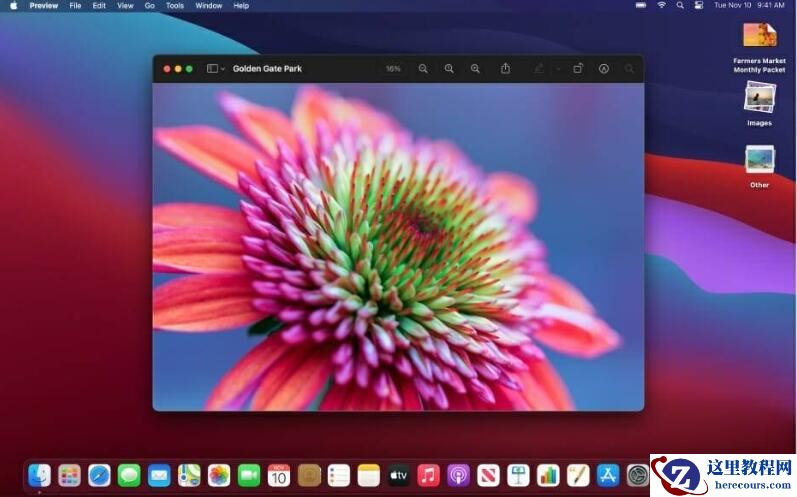The image size is (797, 497).
Task: Click the Golden Gate Park window title
Action: click(x=267, y=69)
